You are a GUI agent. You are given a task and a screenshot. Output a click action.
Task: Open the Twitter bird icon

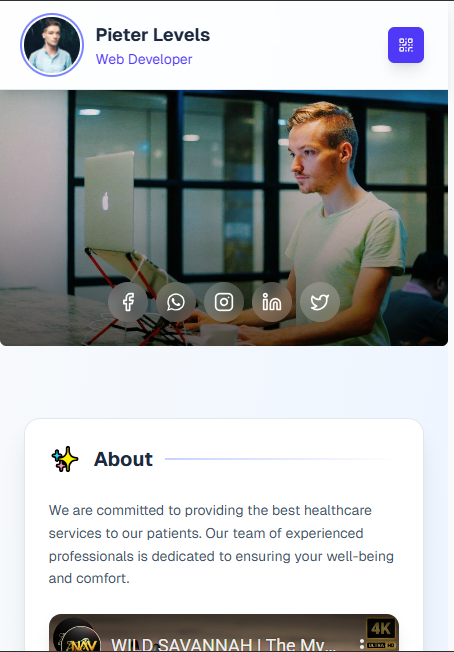(320, 302)
